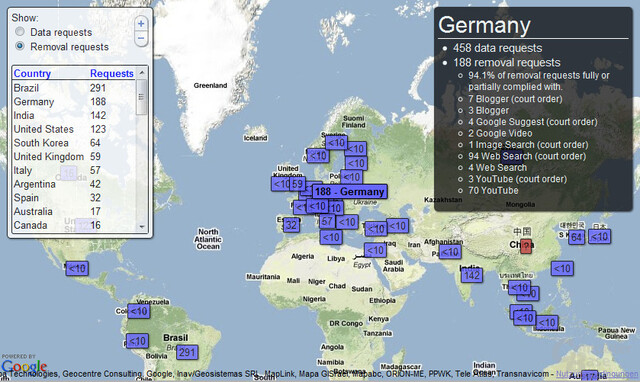Sort by the Country column header
The image size is (640, 382).
(32, 73)
